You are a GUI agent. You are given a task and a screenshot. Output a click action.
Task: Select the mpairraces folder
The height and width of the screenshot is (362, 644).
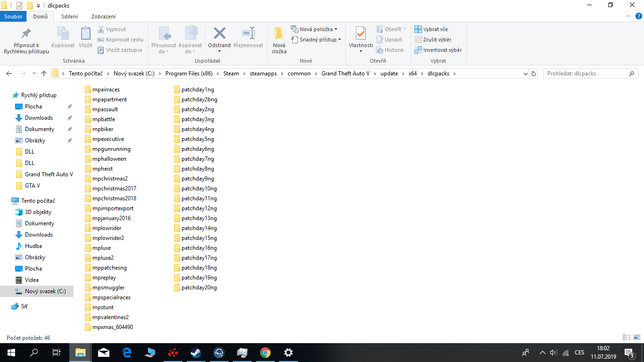tap(103, 90)
